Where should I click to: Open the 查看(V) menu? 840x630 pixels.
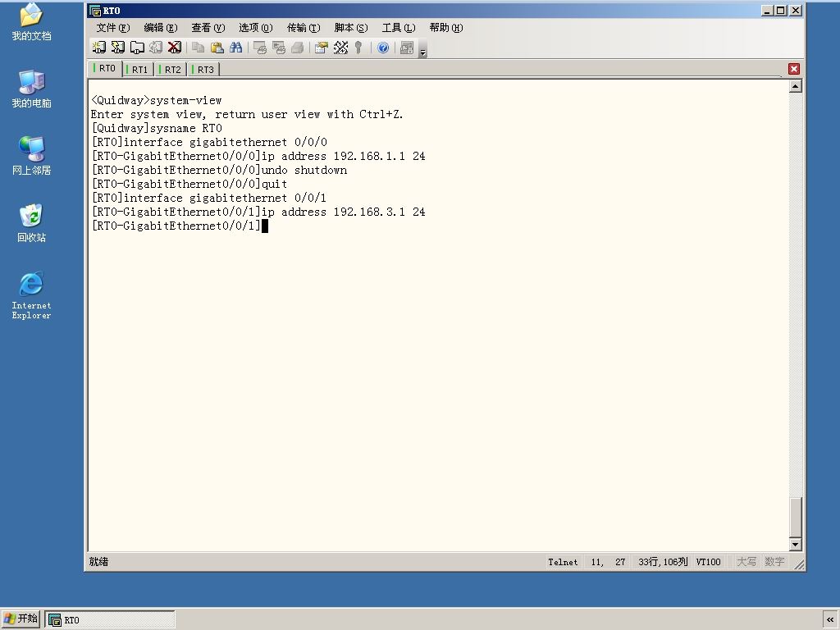[208, 28]
